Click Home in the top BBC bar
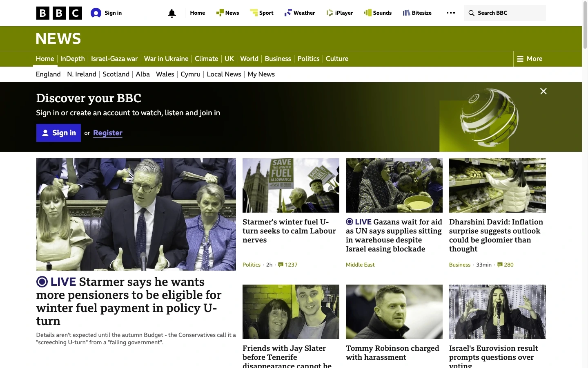The image size is (588, 368). (x=198, y=13)
